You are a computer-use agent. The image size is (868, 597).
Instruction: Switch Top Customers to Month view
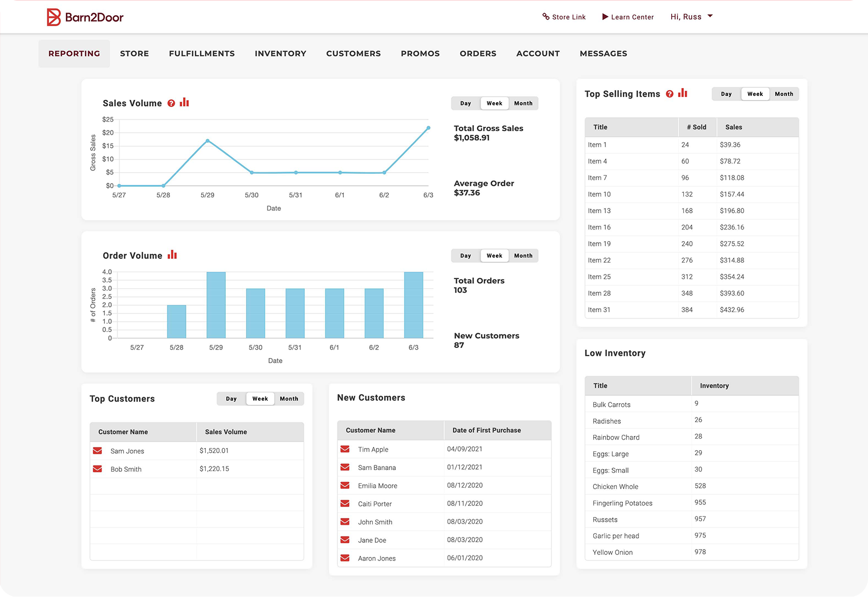289,399
